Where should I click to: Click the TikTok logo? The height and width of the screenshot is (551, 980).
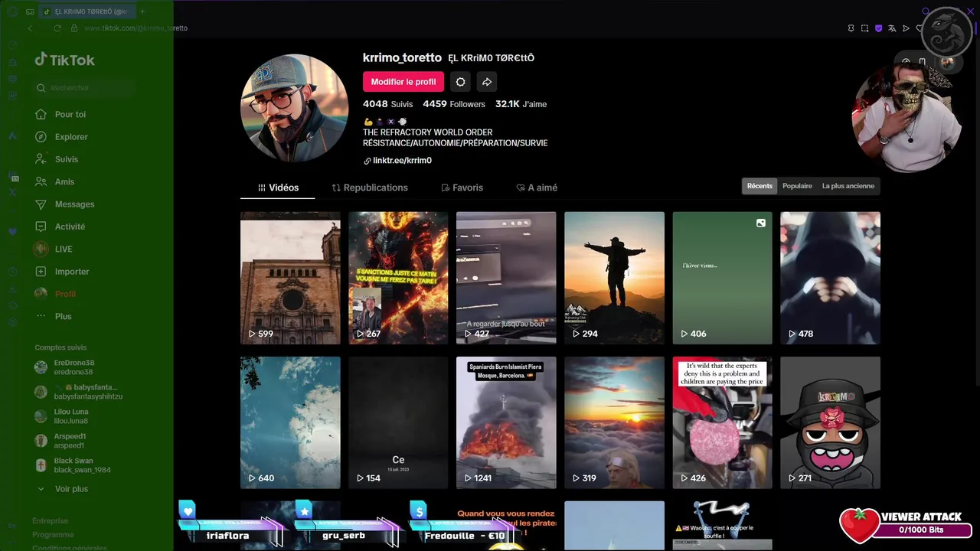click(x=64, y=60)
